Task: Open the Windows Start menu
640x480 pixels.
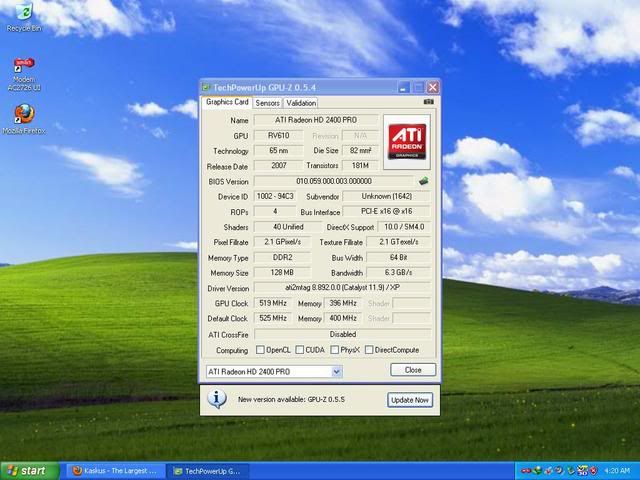Action: pos(30,471)
